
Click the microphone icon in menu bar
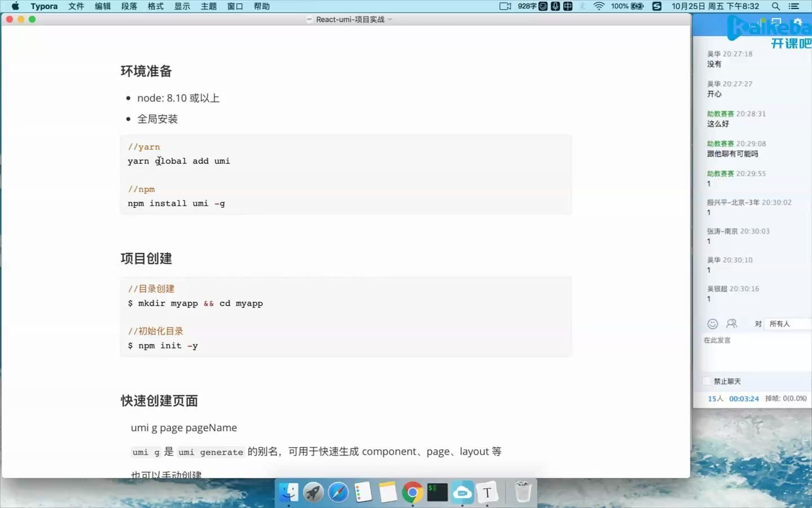[x=555, y=6]
